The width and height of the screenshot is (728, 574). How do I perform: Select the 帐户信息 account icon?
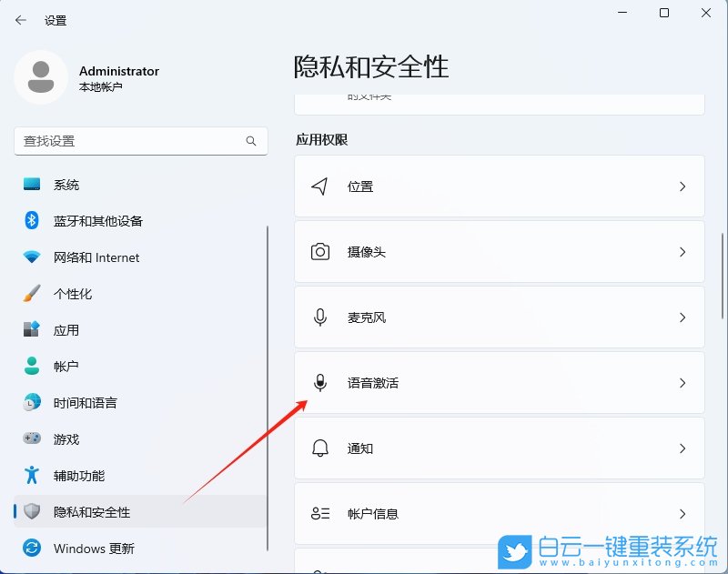click(320, 514)
